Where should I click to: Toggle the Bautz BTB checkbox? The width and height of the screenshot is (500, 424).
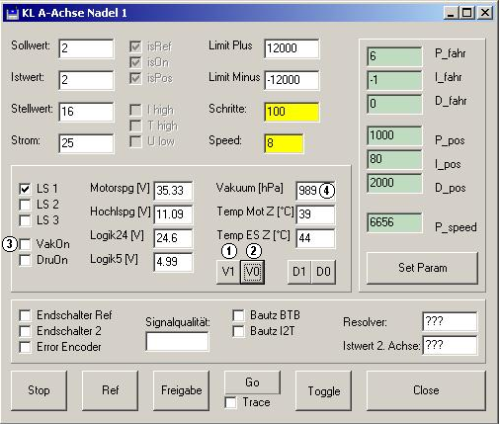(239, 315)
